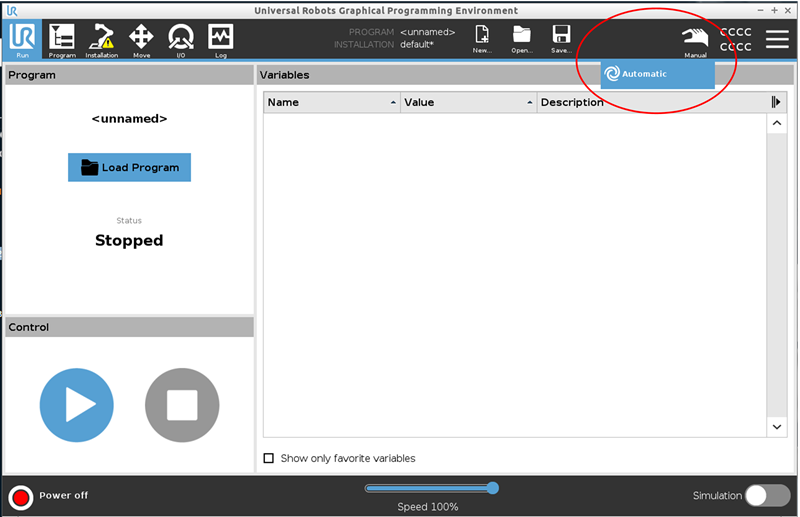800x517 pixels.
Task: Open the Log tab
Action: tap(220, 40)
